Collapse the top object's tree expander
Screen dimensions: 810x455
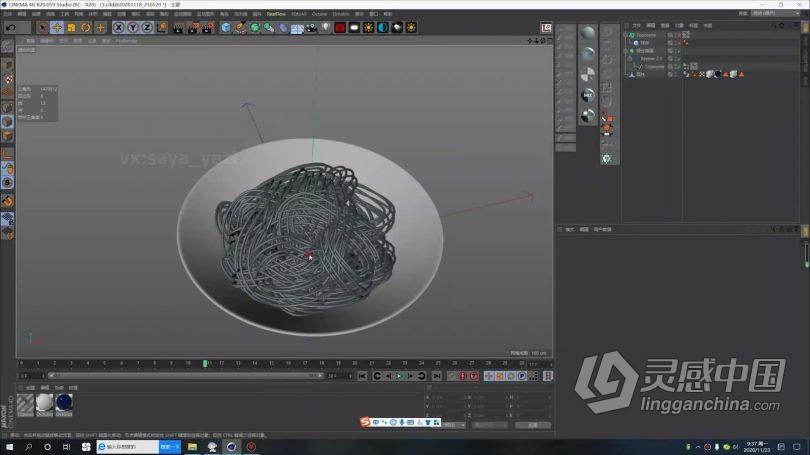(x=626, y=35)
